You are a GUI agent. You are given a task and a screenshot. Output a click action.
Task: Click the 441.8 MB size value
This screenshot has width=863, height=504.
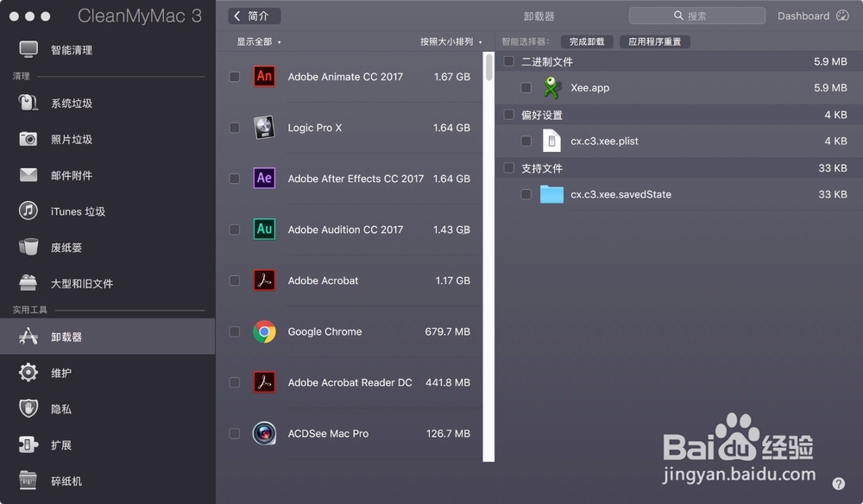coord(447,382)
